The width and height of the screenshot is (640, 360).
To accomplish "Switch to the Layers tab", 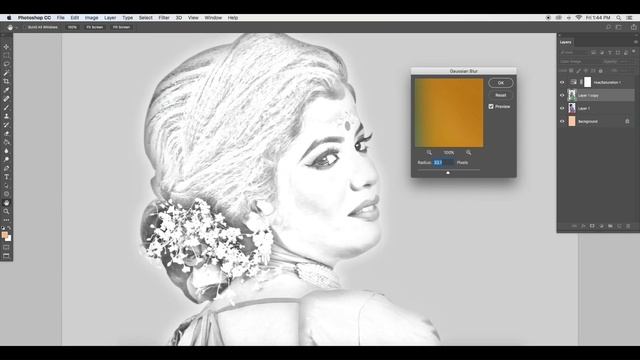I will tap(566, 42).
